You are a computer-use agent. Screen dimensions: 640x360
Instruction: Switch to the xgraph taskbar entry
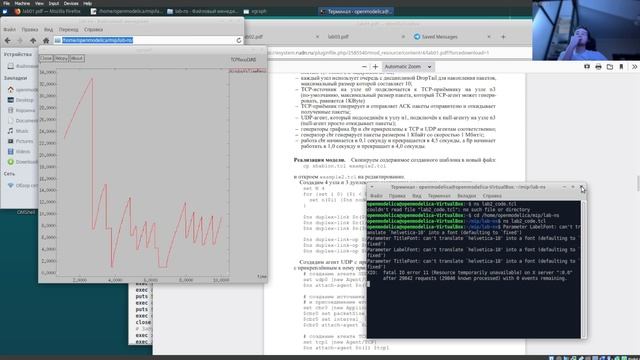pos(255,11)
